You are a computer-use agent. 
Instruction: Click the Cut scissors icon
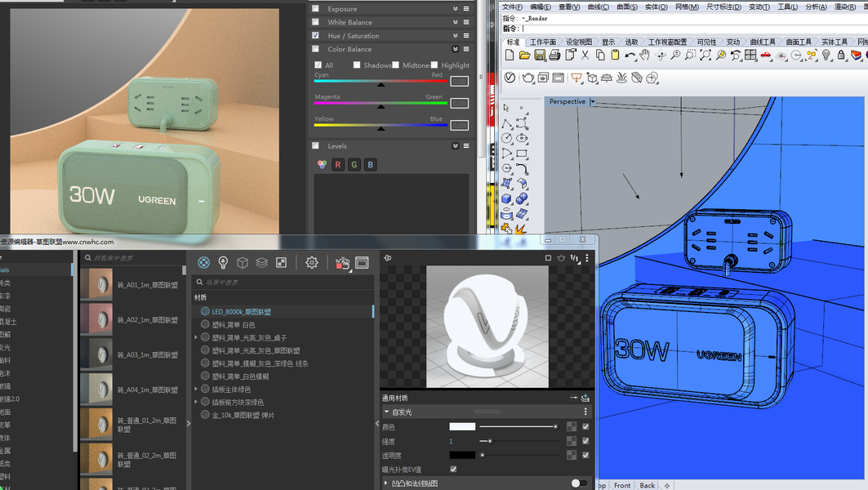point(585,55)
